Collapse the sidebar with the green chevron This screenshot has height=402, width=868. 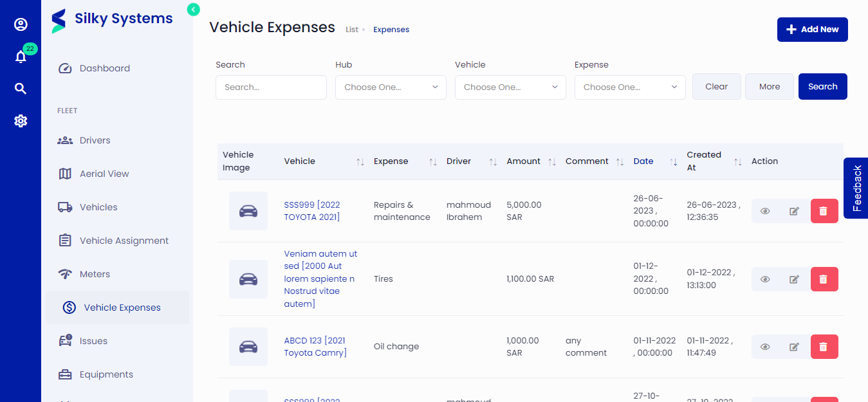point(193,10)
